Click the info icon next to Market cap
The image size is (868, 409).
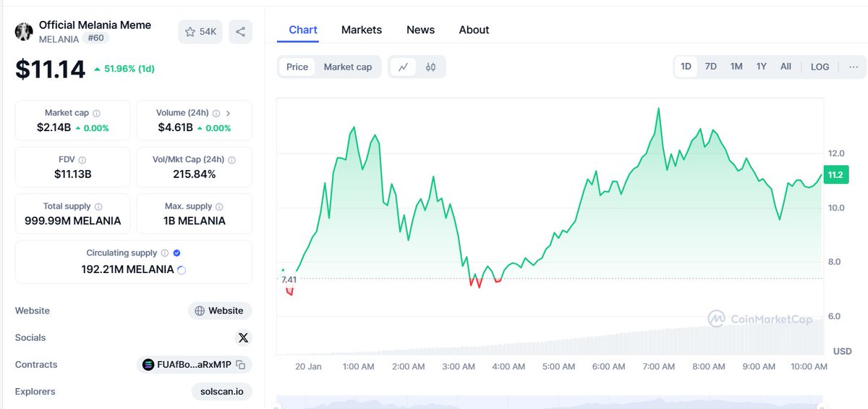(x=97, y=113)
